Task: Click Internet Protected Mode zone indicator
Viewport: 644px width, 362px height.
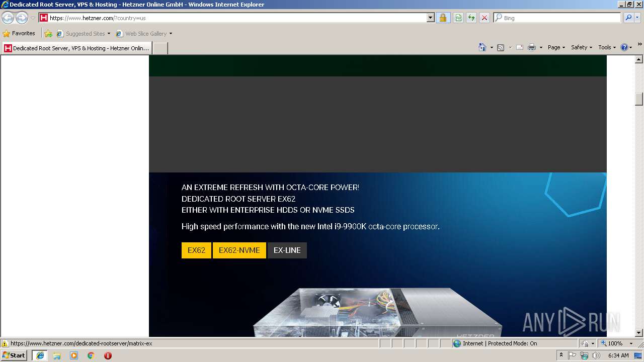Action: (495, 343)
